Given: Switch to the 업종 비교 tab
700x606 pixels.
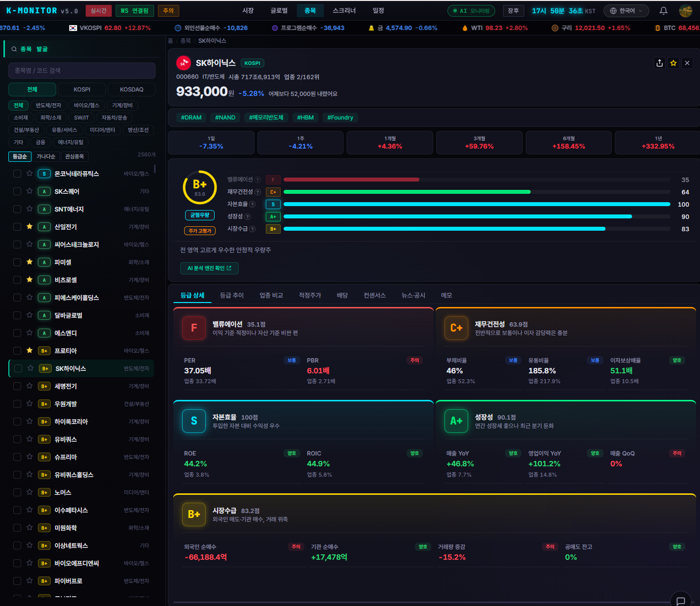Looking at the screenshot, I should (x=271, y=295).
